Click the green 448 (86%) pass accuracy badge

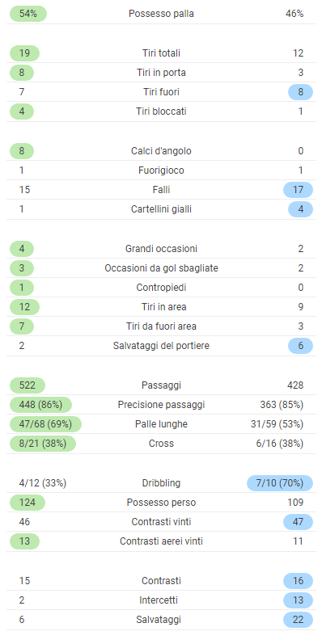point(40,405)
